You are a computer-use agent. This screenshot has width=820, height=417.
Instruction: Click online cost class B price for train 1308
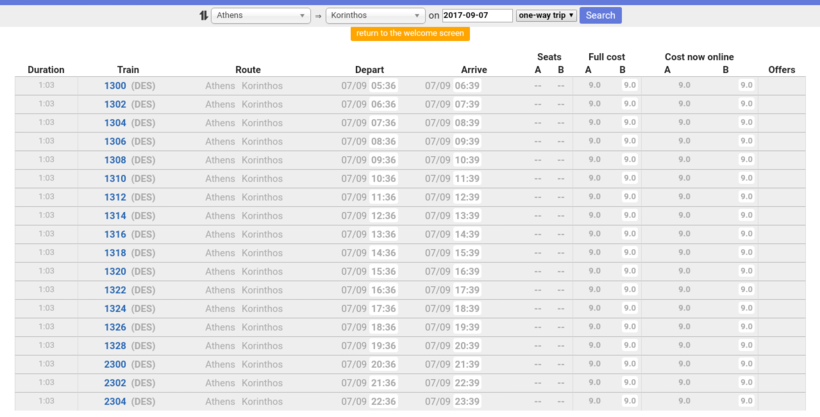click(746, 160)
